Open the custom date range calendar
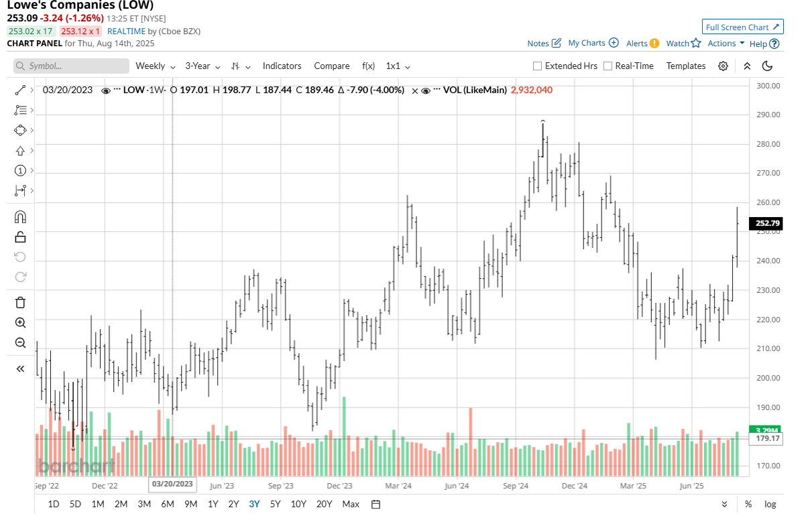Image resolution: width=812 pixels, height=526 pixels. click(375, 504)
